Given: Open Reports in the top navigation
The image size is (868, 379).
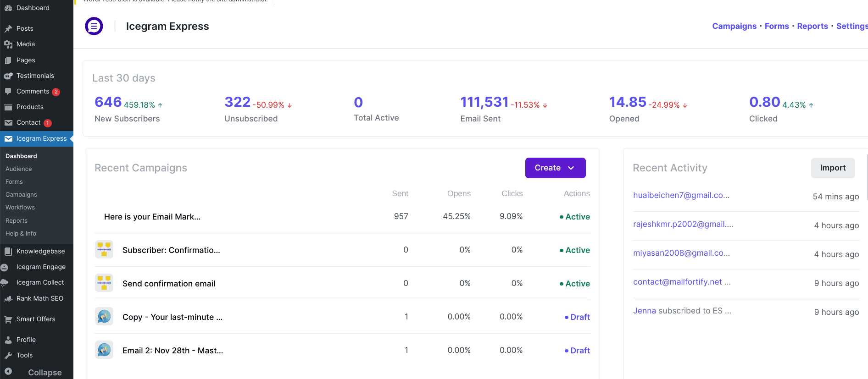Looking at the screenshot, I should [812, 26].
